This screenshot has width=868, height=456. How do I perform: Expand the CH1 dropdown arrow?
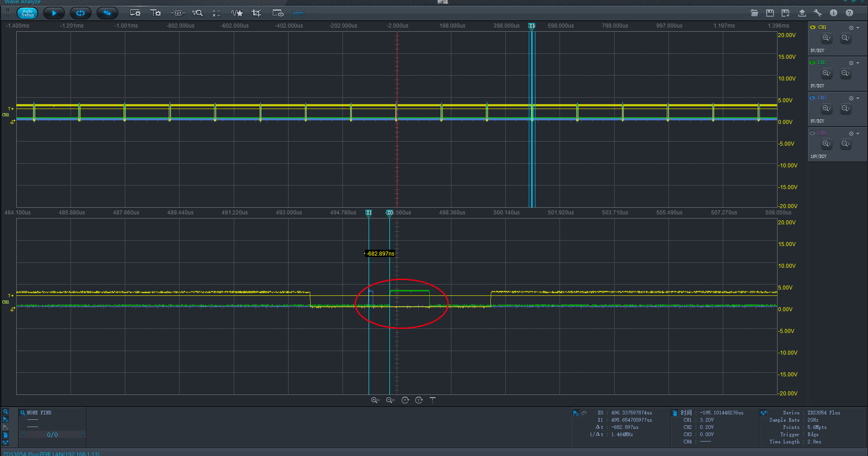click(858, 28)
